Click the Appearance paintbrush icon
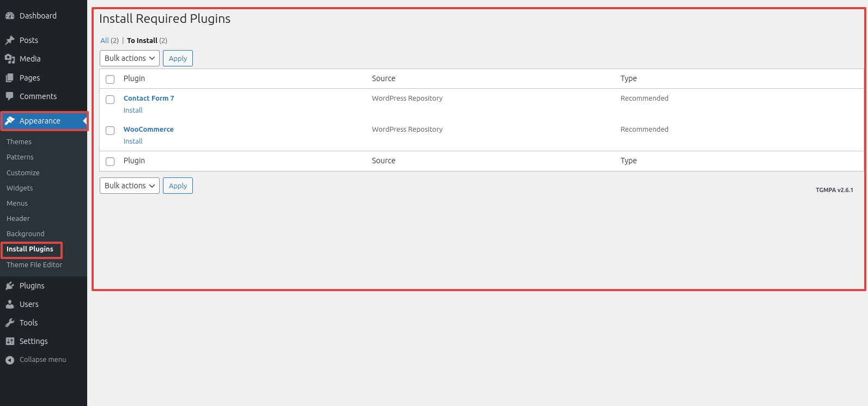 [x=10, y=121]
